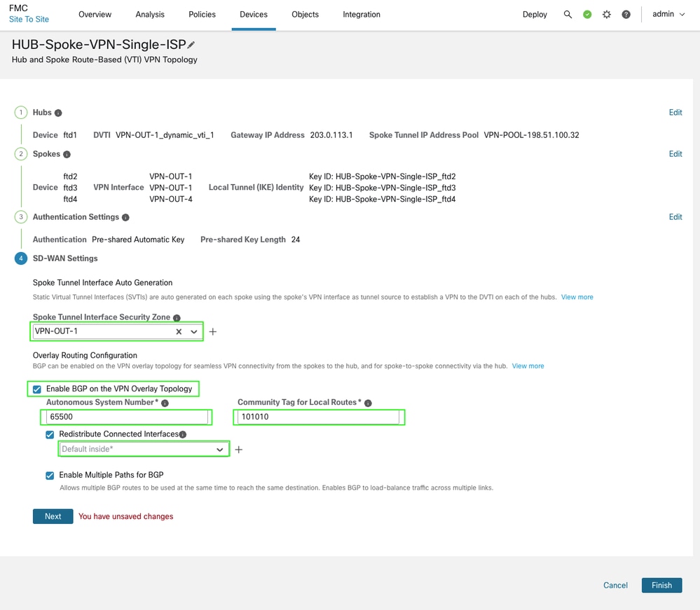Open View more for Overlay Routing Configuration
The width and height of the screenshot is (700, 610).
click(x=528, y=366)
